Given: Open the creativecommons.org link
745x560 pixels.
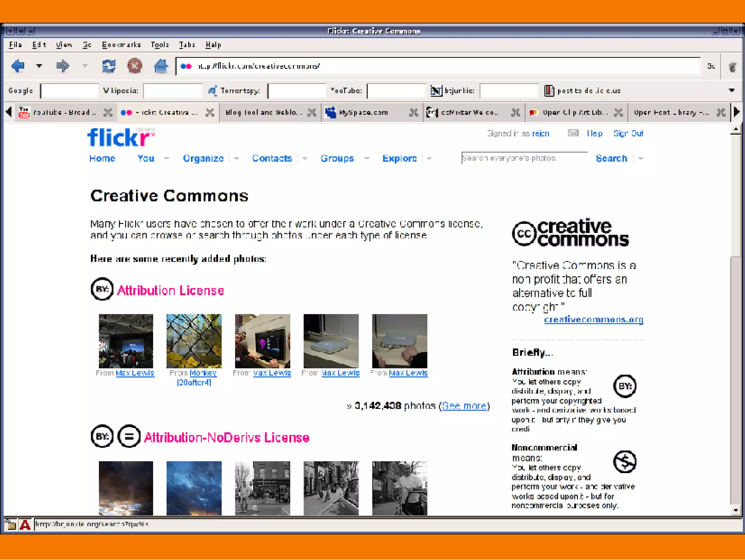Looking at the screenshot, I should (x=593, y=319).
